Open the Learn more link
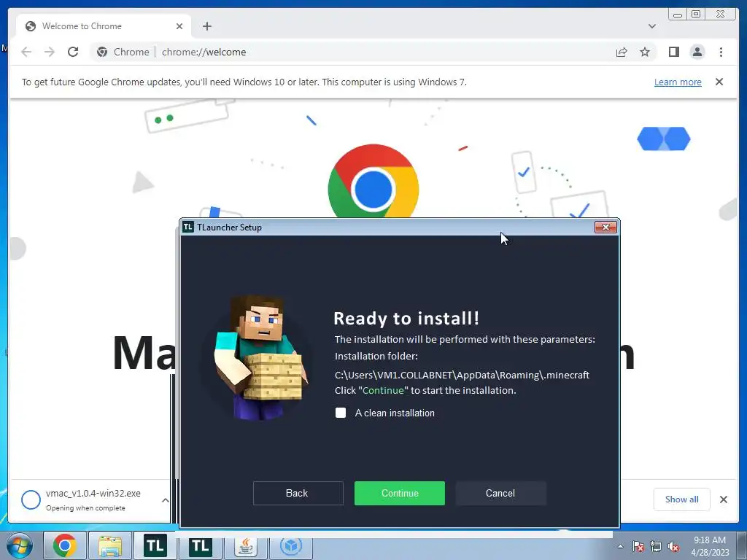The image size is (747, 560). (678, 82)
